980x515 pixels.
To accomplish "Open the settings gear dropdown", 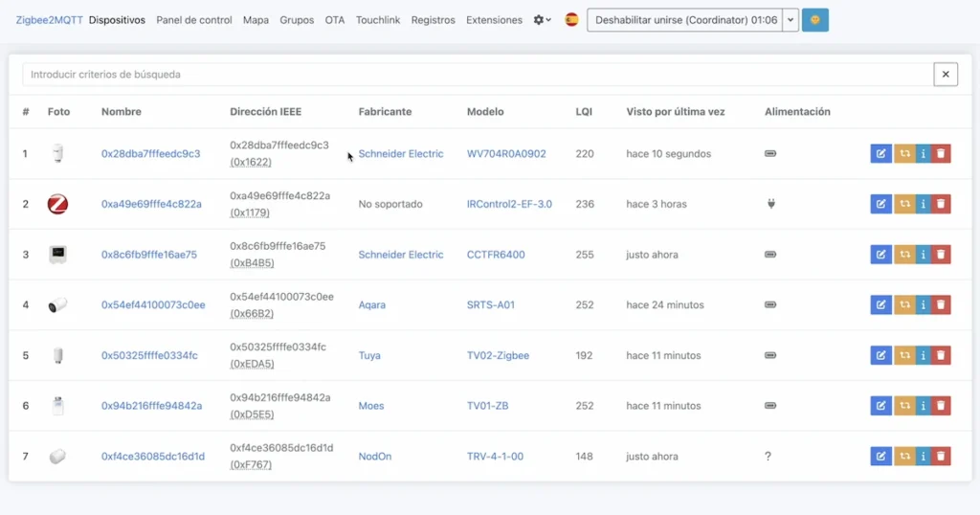I will pyautogui.click(x=542, y=20).
